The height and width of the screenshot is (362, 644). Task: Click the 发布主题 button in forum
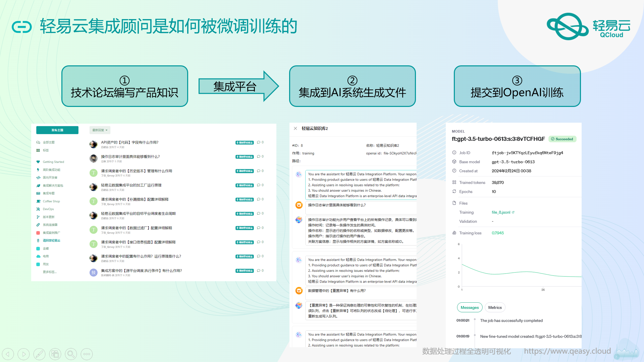(x=57, y=130)
